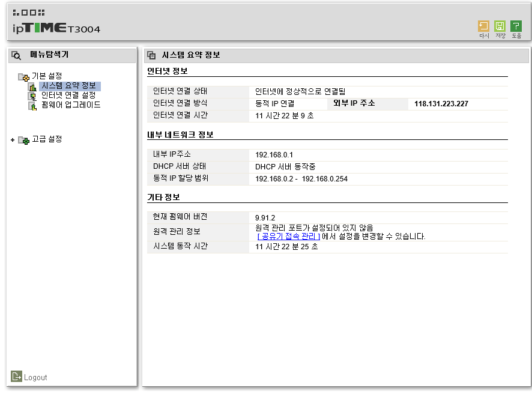Click the Logout door icon
This screenshot has height=400, width=532.
(x=16, y=376)
